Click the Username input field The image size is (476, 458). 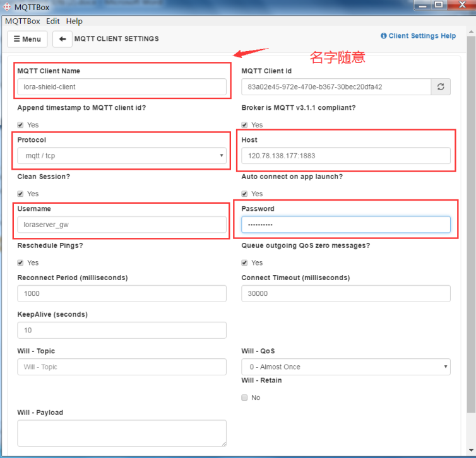[122, 225]
